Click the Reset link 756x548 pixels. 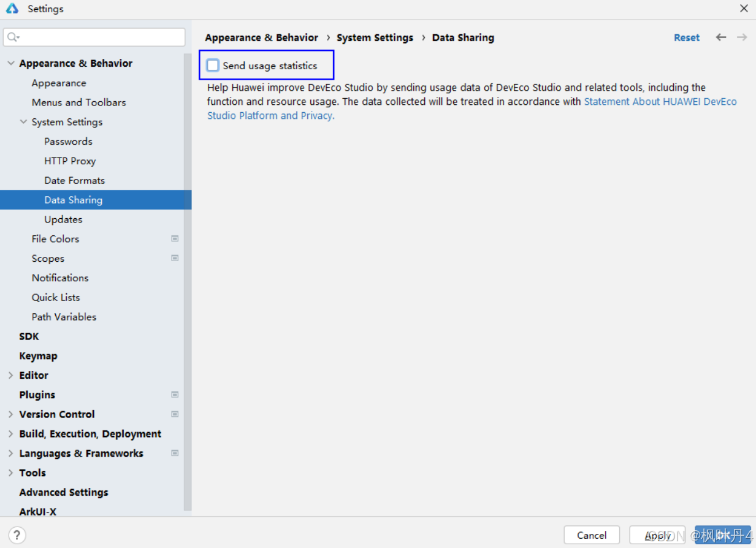687,37
